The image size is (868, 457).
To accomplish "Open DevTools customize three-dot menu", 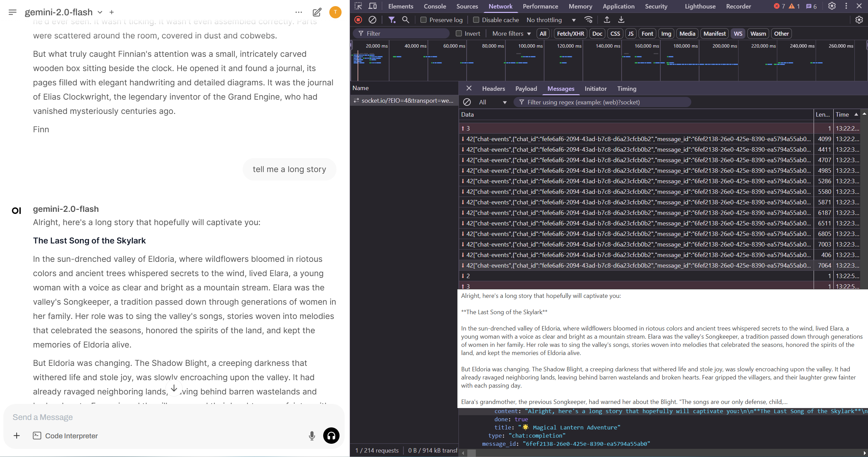I will click(846, 6).
